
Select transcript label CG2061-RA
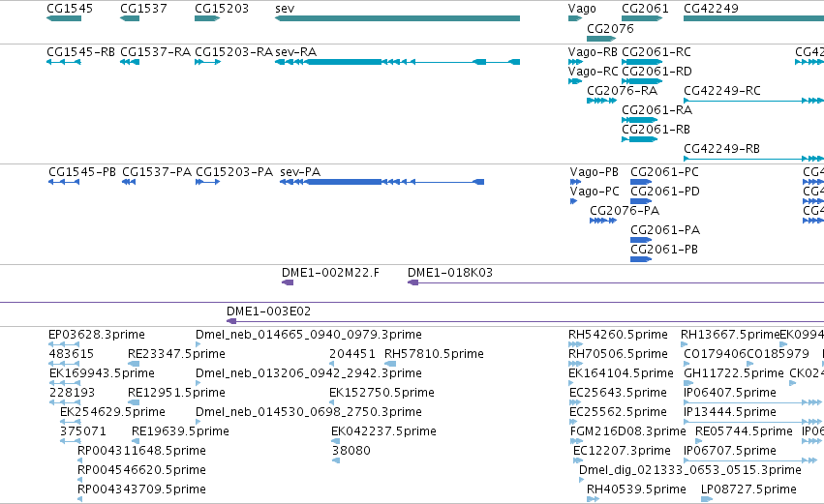coord(656,110)
